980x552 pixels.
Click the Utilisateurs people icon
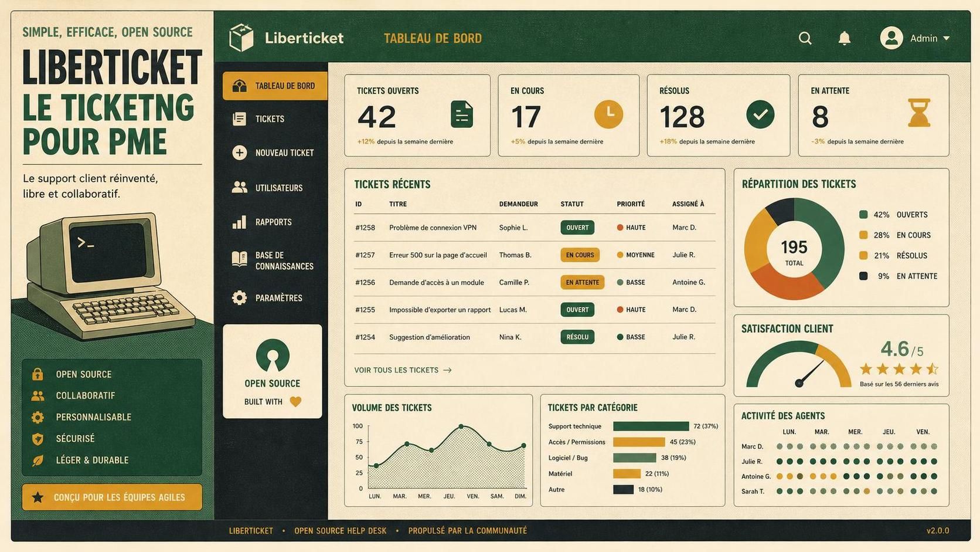coord(239,187)
